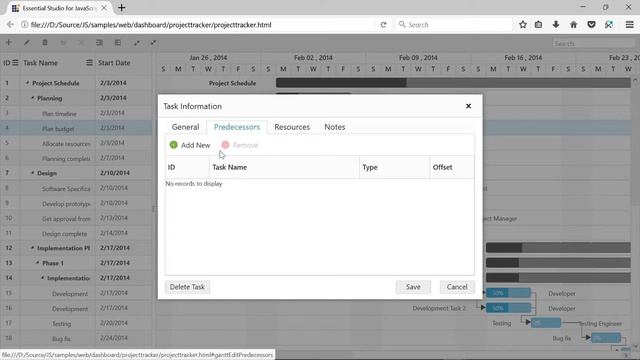Select the Design complete row
The width and height of the screenshot is (640, 360).
76,233
